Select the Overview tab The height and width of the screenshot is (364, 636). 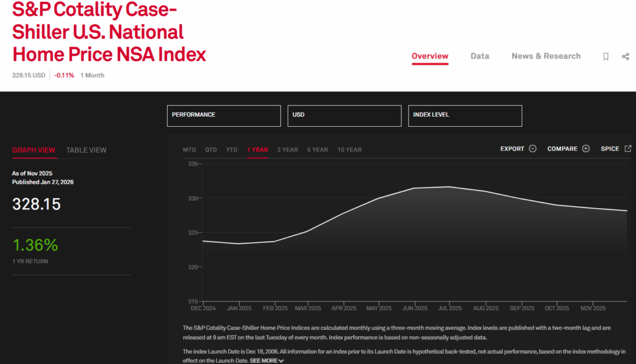pyautogui.click(x=430, y=56)
